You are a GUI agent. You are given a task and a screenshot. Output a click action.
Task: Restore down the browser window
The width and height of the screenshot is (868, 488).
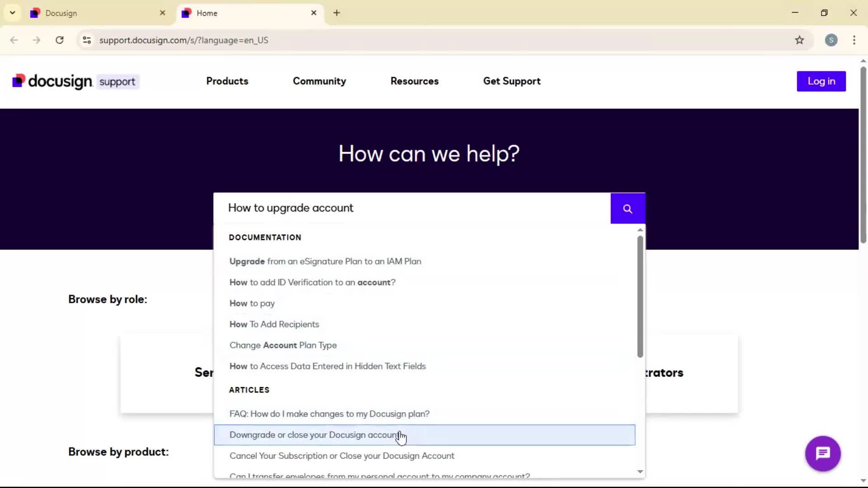tap(824, 13)
